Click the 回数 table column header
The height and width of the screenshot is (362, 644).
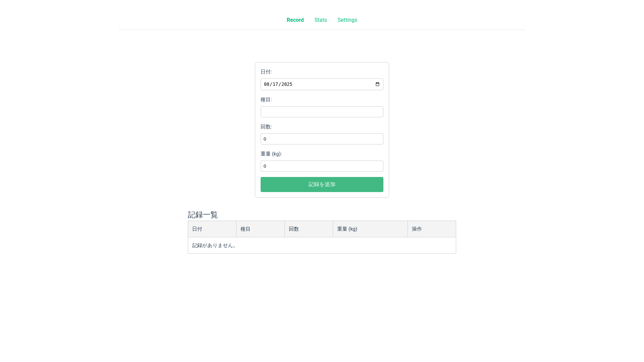click(309, 229)
